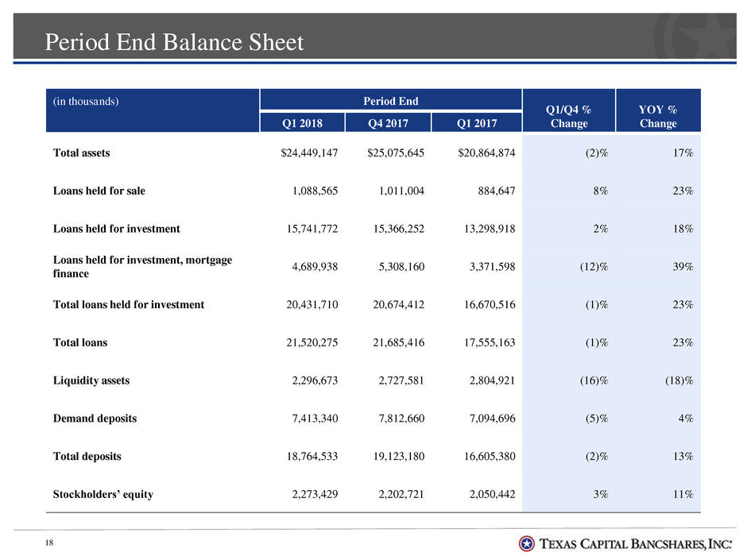This screenshot has height=560, width=747.
Task: Select the 'Total deposits' row label
Action: [x=87, y=457]
